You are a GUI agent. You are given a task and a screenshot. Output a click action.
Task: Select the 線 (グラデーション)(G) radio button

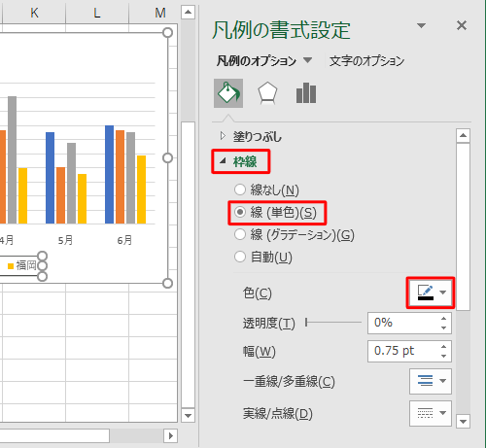coord(240,234)
